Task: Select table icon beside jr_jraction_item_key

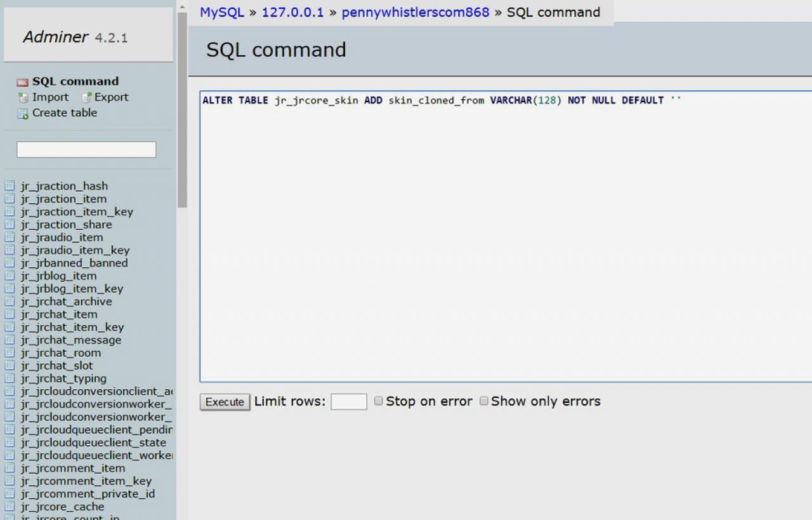Action: click(x=10, y=211)
